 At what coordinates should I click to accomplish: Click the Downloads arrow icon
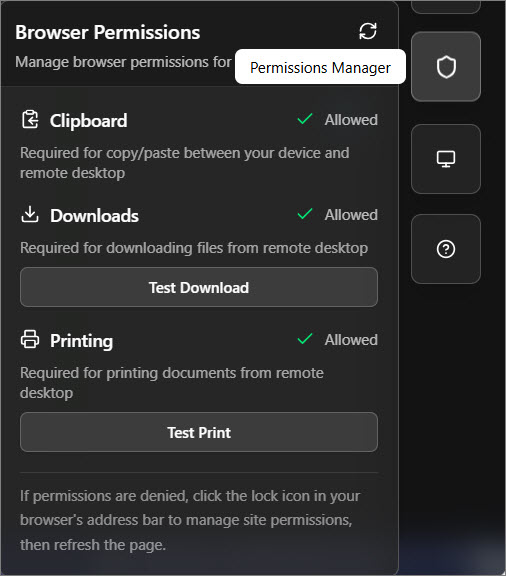(x=30, y=214)
